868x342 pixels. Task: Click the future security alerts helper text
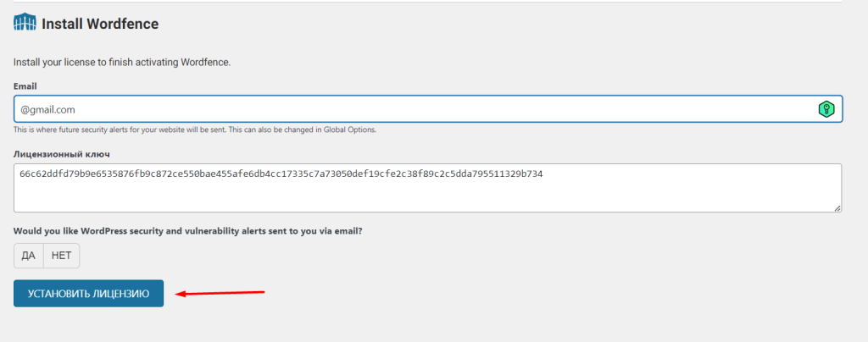(195, 130)
